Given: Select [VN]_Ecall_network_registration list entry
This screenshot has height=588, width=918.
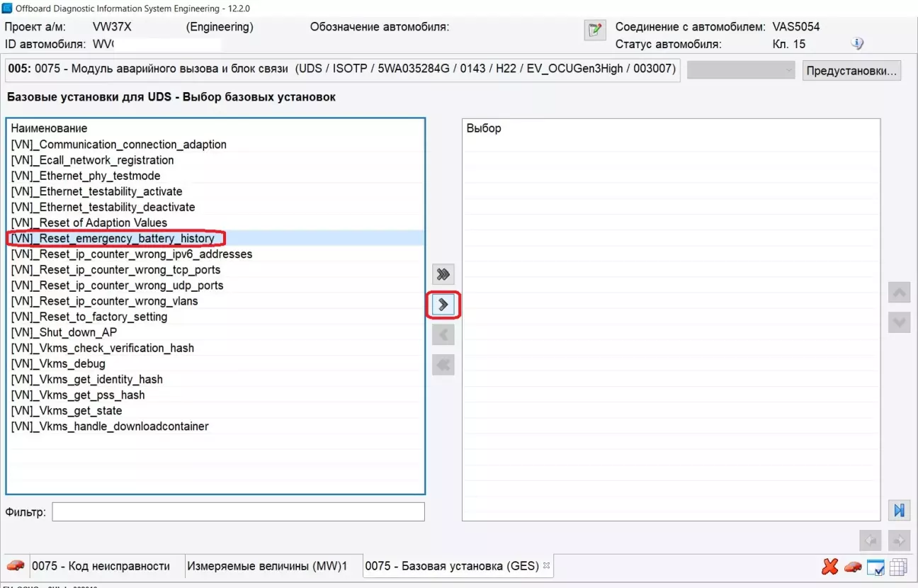Looking at the screenshot, I should tap(92, 160).
